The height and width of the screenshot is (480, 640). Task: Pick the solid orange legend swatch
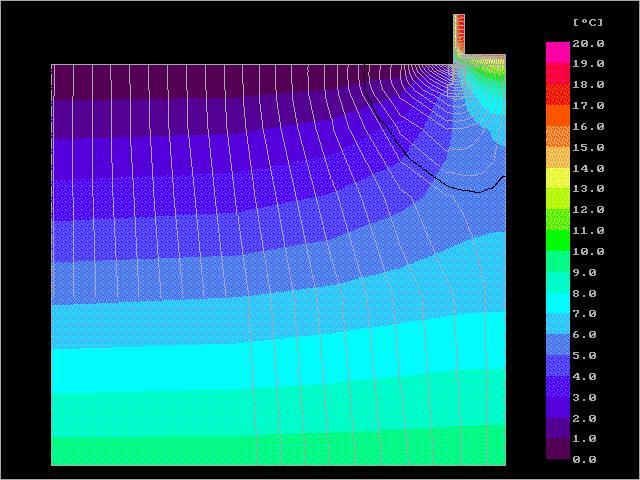click(558, 115)
